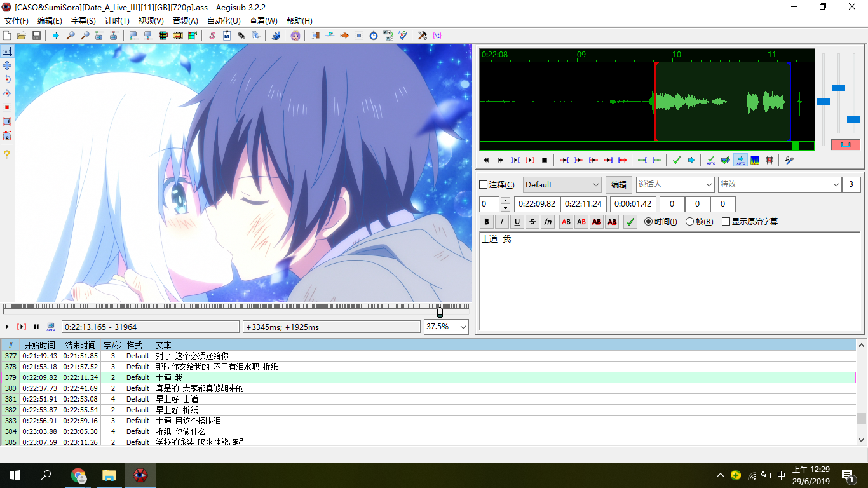Open visual typesetting help question mark
This screenshot has width=868, height=488.
(x=7, y=154)
